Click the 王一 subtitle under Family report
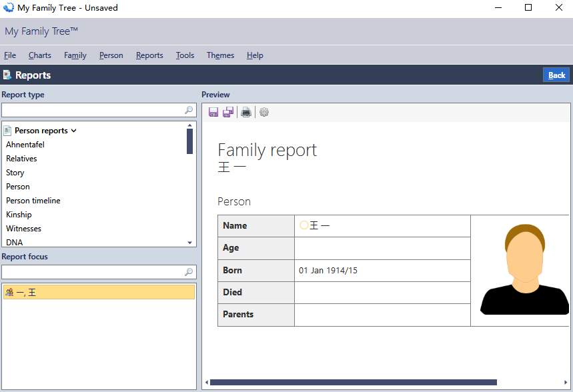The height and width of the screenshot is (392, 573). tap(232, 167)
